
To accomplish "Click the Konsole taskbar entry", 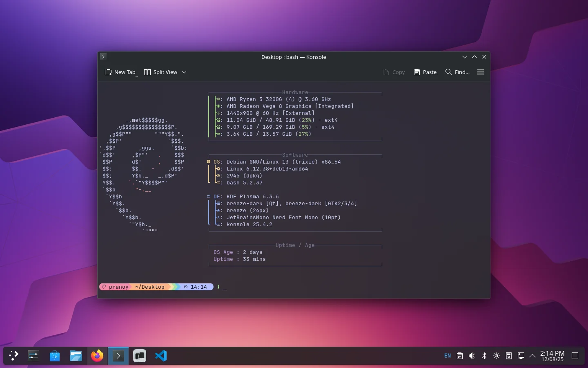I will click(118, 356).
